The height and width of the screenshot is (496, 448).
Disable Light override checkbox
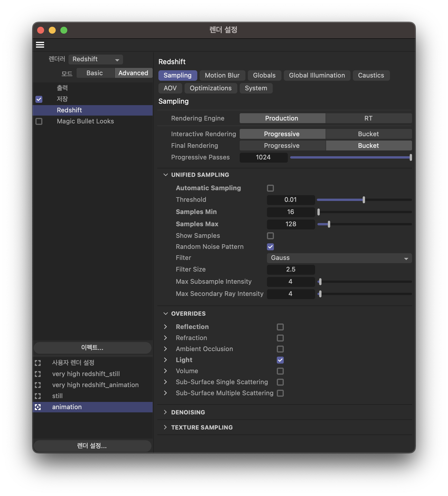tap(280, 360)
